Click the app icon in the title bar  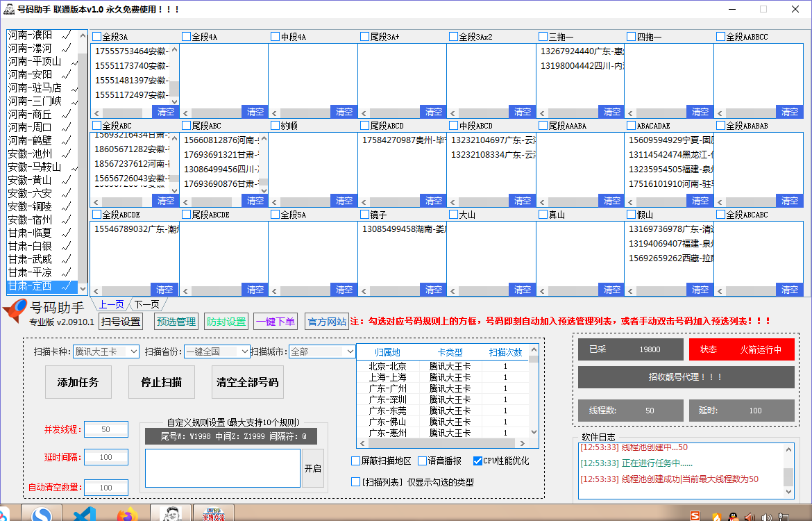coord(8,10)
